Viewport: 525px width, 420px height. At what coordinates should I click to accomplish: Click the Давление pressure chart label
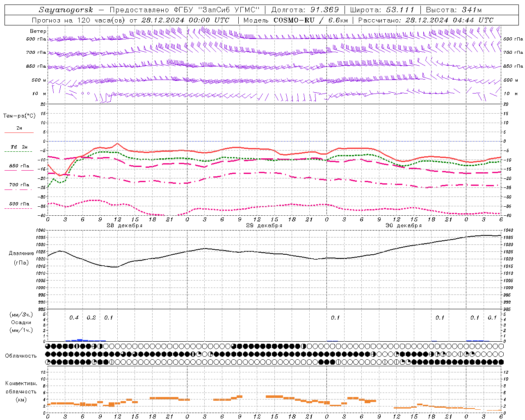click(x=21, y=253)
